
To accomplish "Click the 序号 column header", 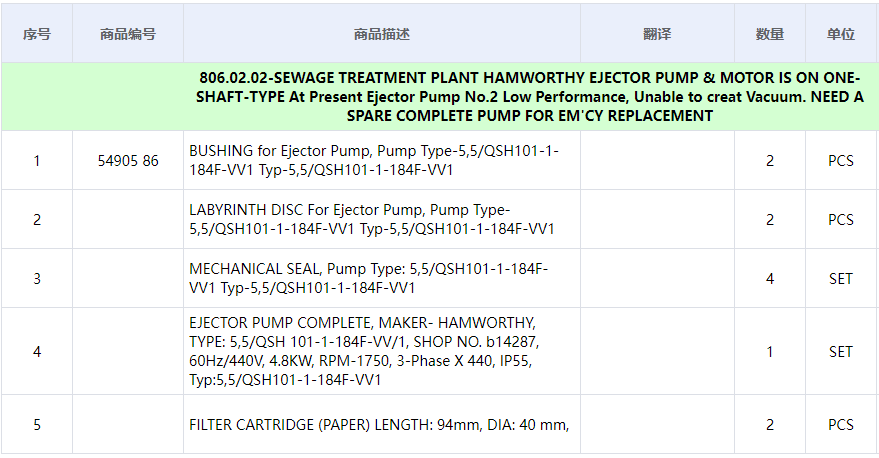I will (x=37, y=34).
